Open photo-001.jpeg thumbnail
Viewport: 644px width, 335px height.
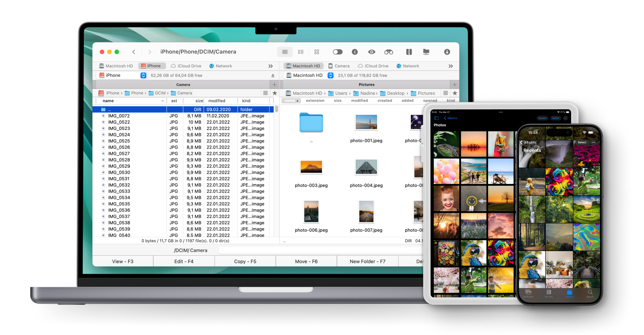click(x=366, y=122)
